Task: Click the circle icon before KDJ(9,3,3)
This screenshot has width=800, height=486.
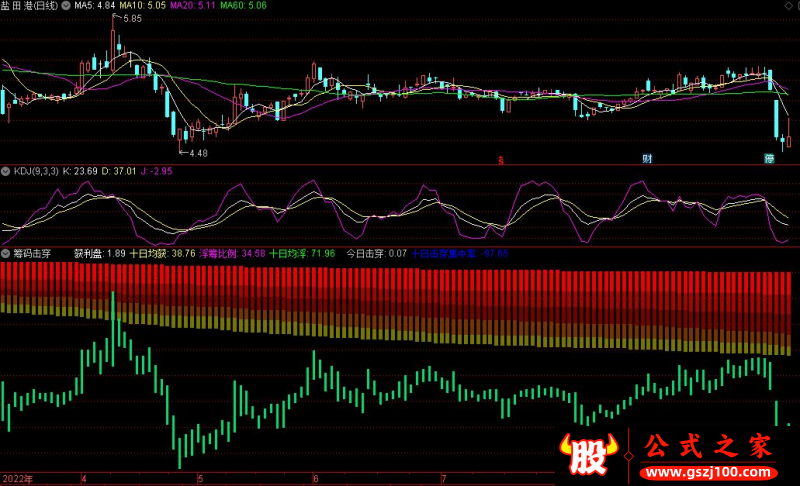Action: pyautogui.click(x=6, y=172)
